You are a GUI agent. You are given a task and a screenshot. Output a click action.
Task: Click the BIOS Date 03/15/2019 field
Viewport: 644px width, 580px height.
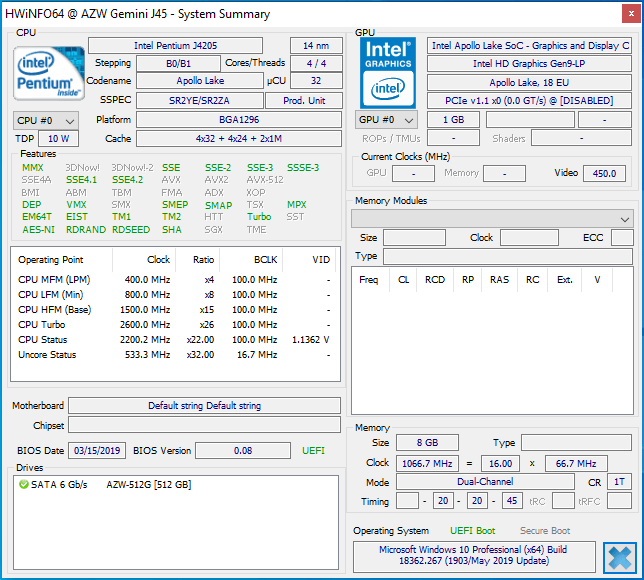(x=97, y=451)
